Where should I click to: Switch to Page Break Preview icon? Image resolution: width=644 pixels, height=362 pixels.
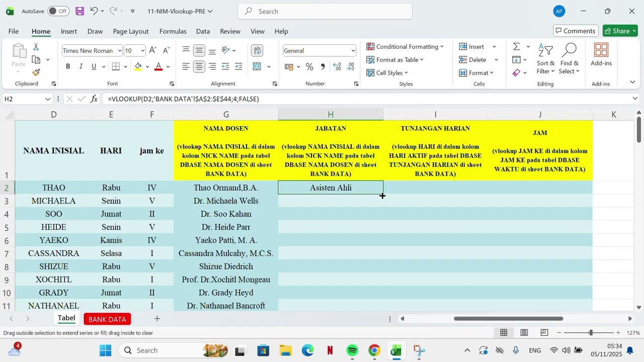tap(544, 333)
